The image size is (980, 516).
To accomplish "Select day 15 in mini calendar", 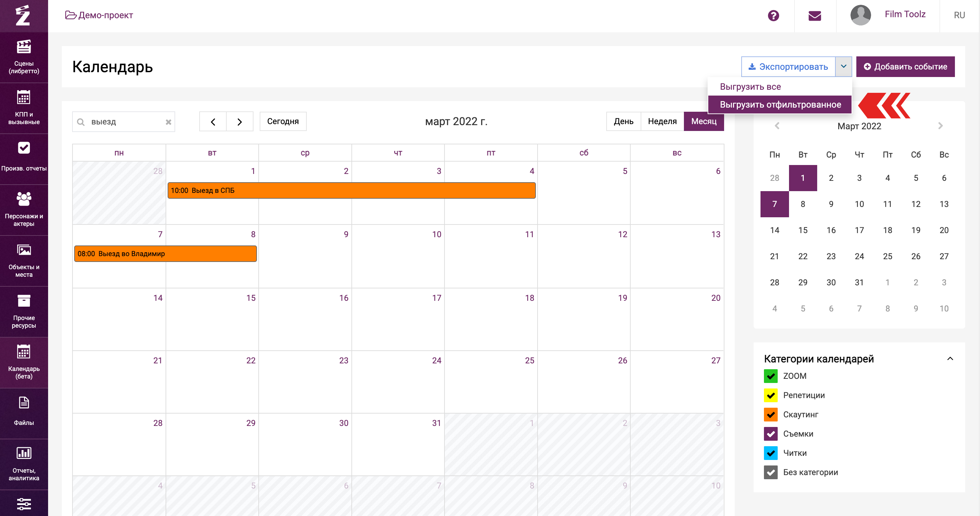I will tap(803, 230).
